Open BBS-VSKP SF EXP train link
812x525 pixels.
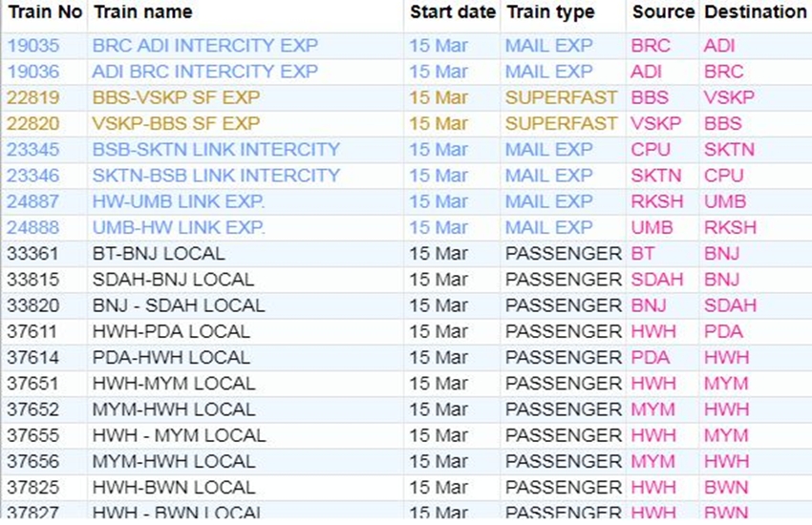(x=176, y=97)
